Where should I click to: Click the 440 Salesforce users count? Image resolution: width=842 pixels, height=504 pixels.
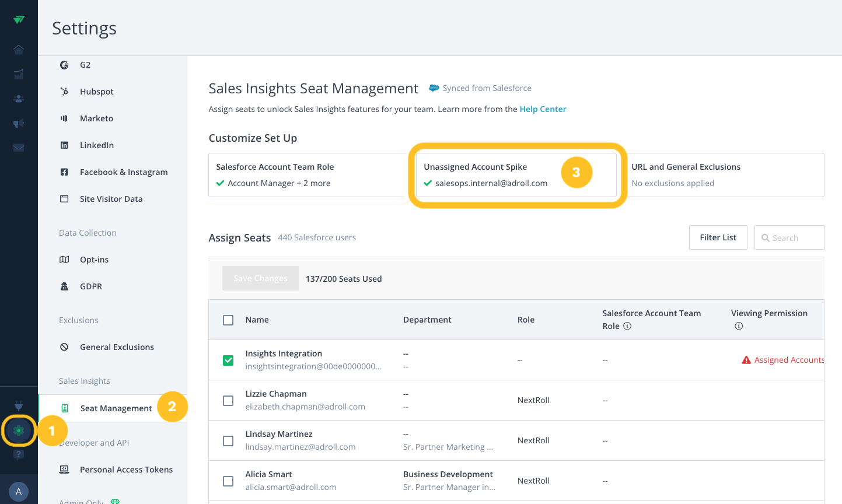click(317, 237)
